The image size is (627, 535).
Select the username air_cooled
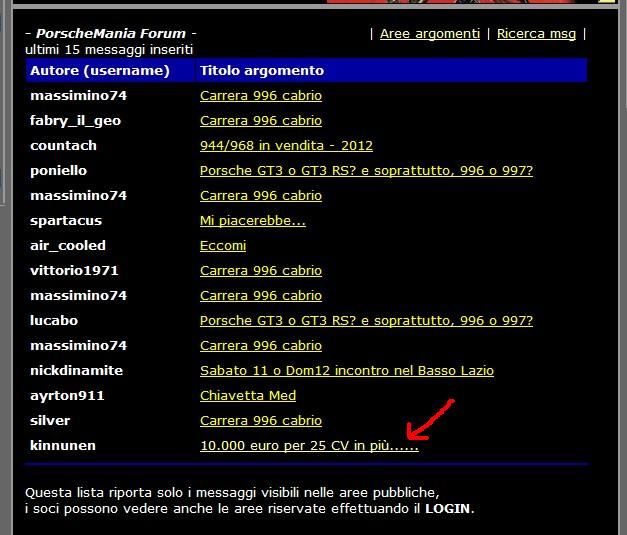[x=68, y=246]
